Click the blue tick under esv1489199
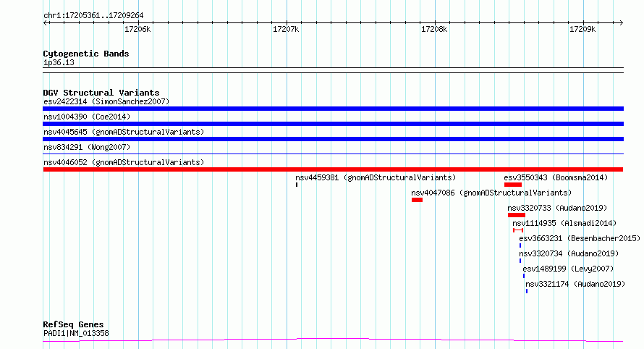 (x=524, y=276)
